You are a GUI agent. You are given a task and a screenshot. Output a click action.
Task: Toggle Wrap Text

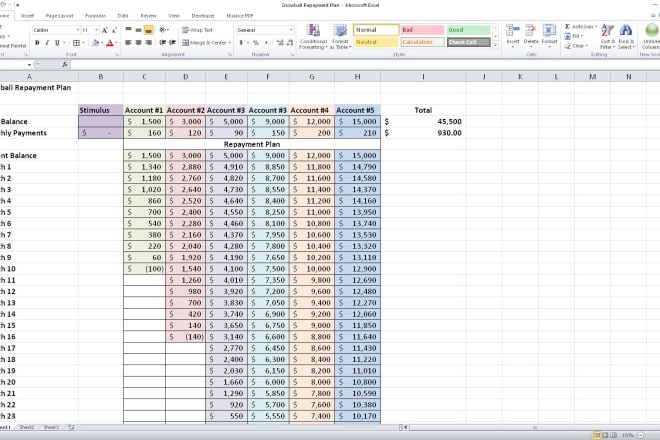tap(197, 30)
